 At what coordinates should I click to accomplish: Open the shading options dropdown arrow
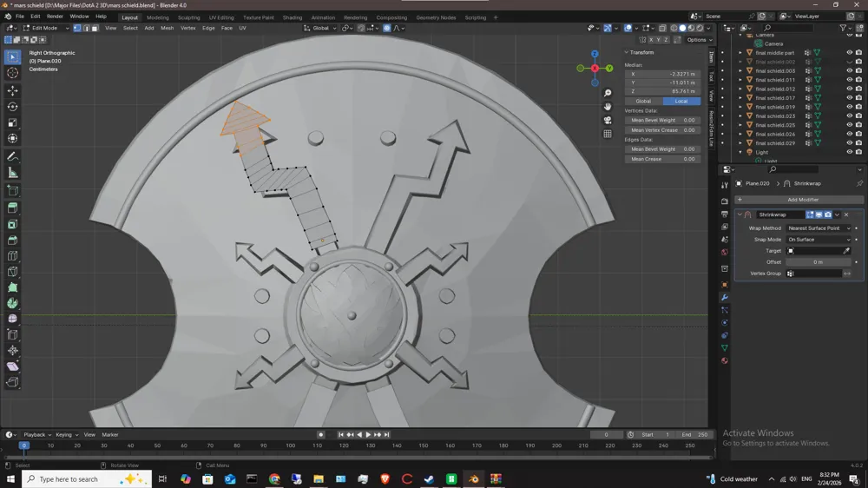click(708, 29)
